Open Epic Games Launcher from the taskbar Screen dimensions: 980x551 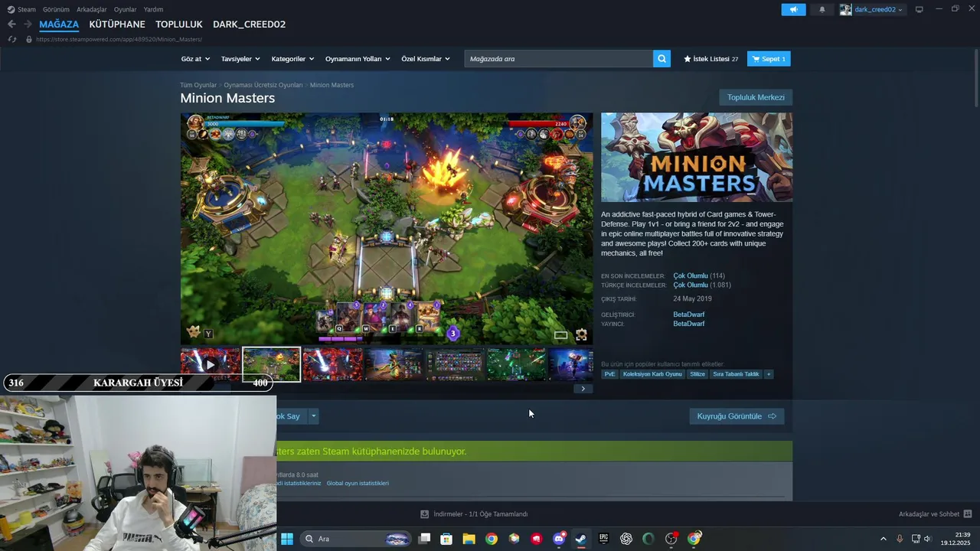tap(603, 539)
